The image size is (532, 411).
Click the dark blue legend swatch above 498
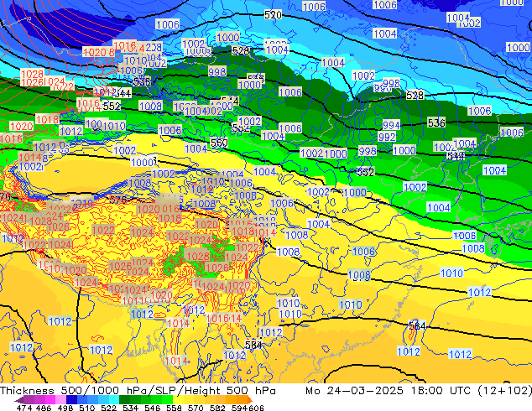71,400
